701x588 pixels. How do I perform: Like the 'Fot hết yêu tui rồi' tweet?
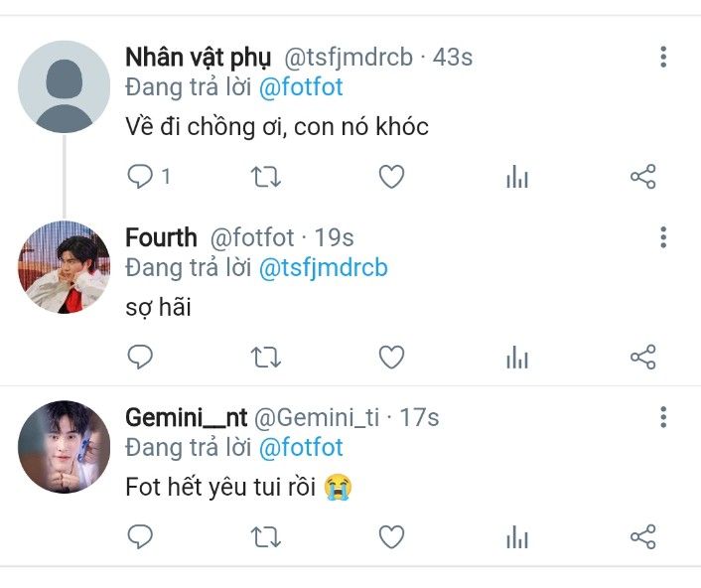[x=391, y=536]
